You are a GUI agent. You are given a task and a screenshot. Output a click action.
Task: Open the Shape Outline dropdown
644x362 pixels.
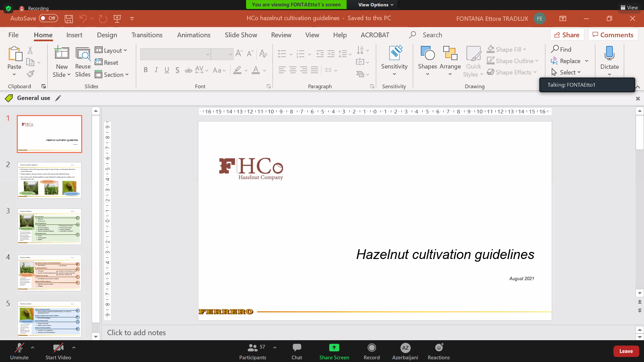[512, 61]
